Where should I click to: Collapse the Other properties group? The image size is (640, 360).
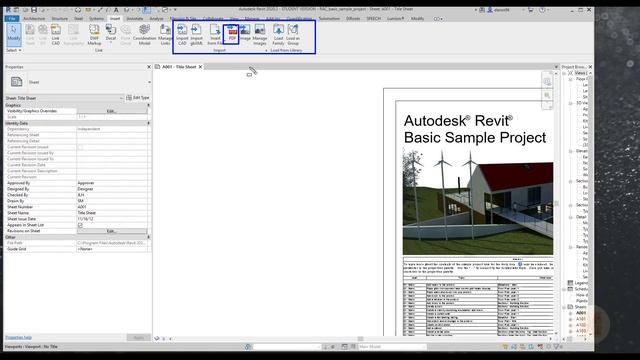click(x=149, y=237)
